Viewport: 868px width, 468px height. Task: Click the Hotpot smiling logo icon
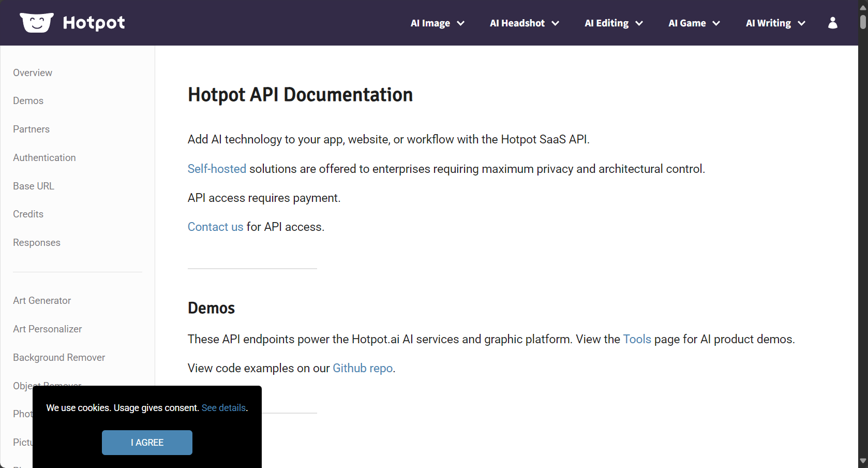click(37, 23)
